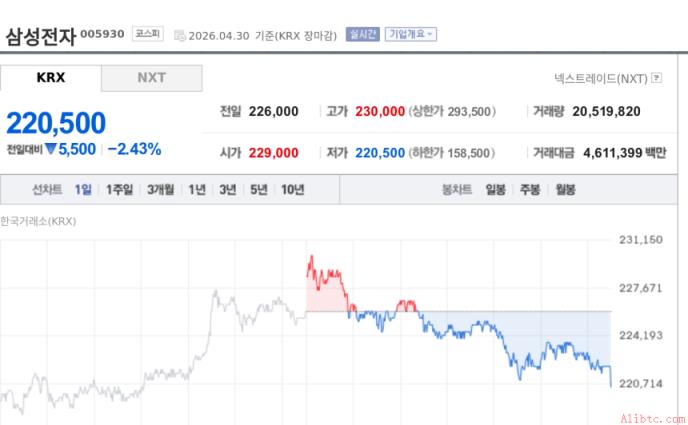Screen dimensions: 688x425
Task: Select the KRX tab
Action: (x=50, y=78)
